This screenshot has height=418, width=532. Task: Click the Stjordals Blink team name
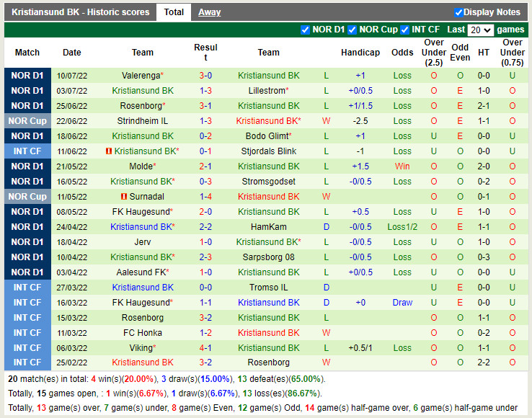click(269, 151)
